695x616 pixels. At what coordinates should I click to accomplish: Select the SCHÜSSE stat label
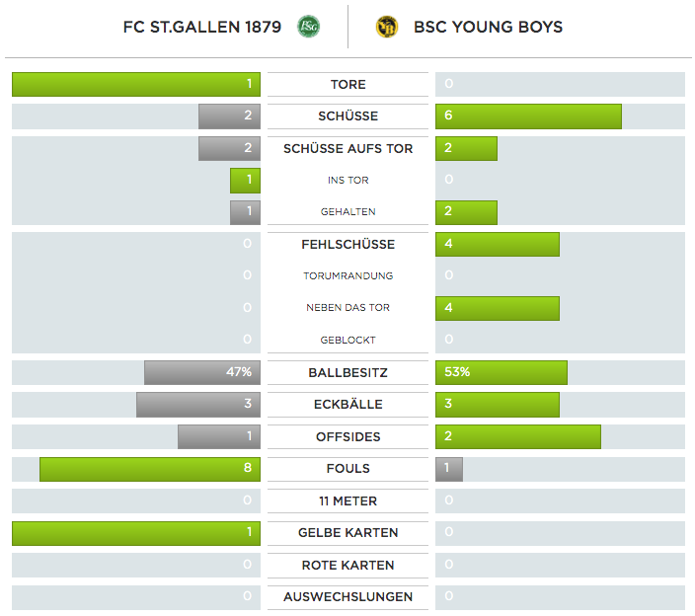tap(347, 116)
